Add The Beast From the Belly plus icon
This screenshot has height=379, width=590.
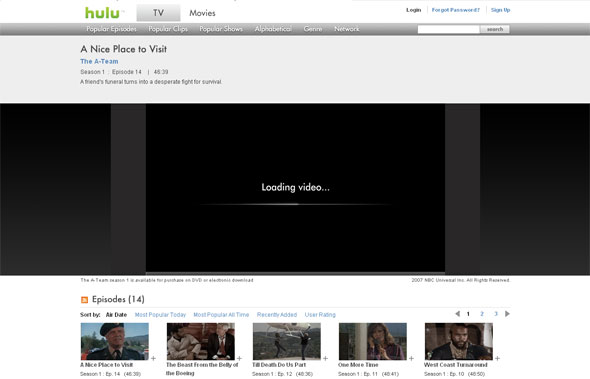(x=239, y=359)
